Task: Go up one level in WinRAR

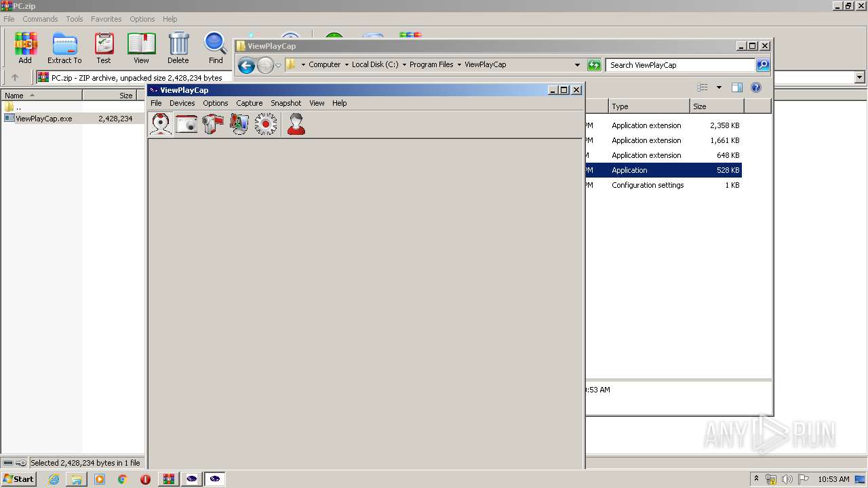Action: [15, 77]
